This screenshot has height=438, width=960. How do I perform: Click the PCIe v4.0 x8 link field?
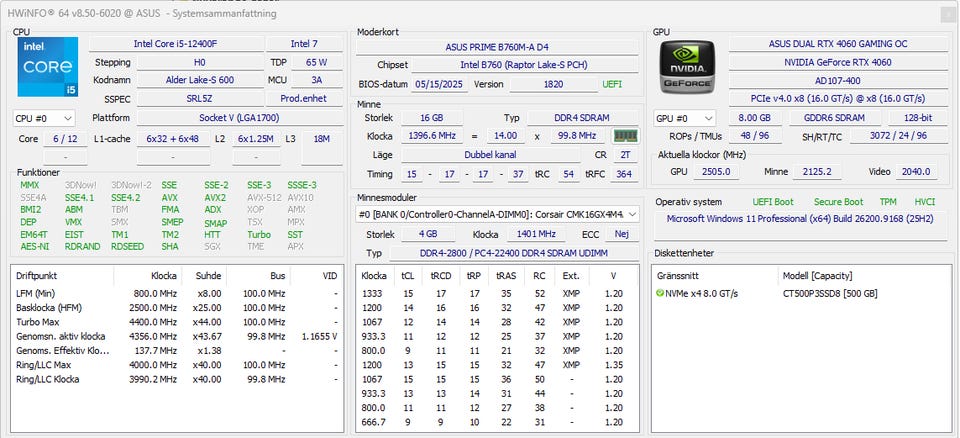[838, 99]
